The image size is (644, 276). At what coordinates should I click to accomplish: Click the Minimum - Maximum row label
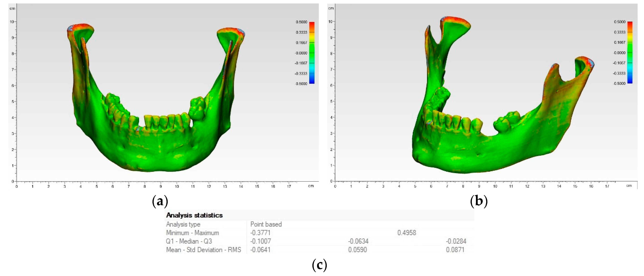192,233
